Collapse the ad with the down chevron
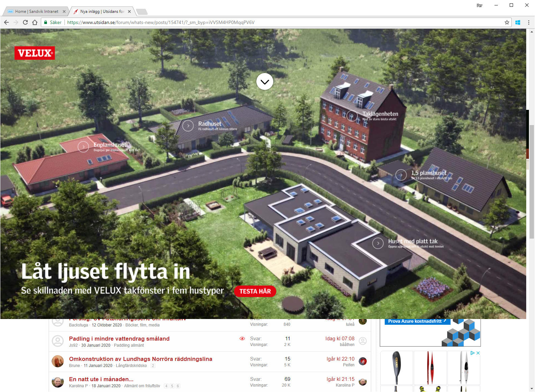This screenshot has height=392, width=535. [x=265, y=81]
